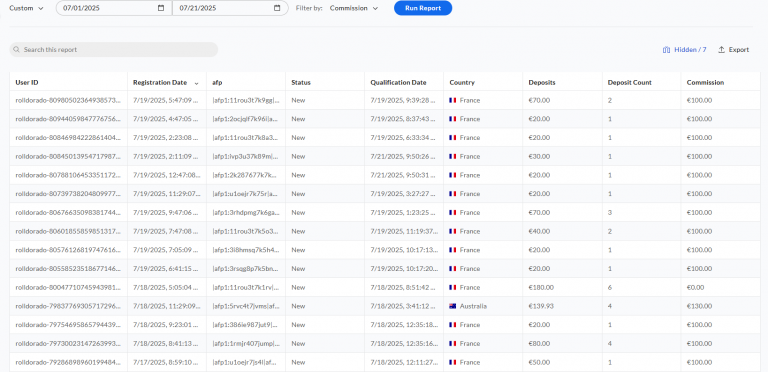Screen dimensions: 768x372
Task: Click the 07/01/2025 start date field
Action: [x=114, y=8]
